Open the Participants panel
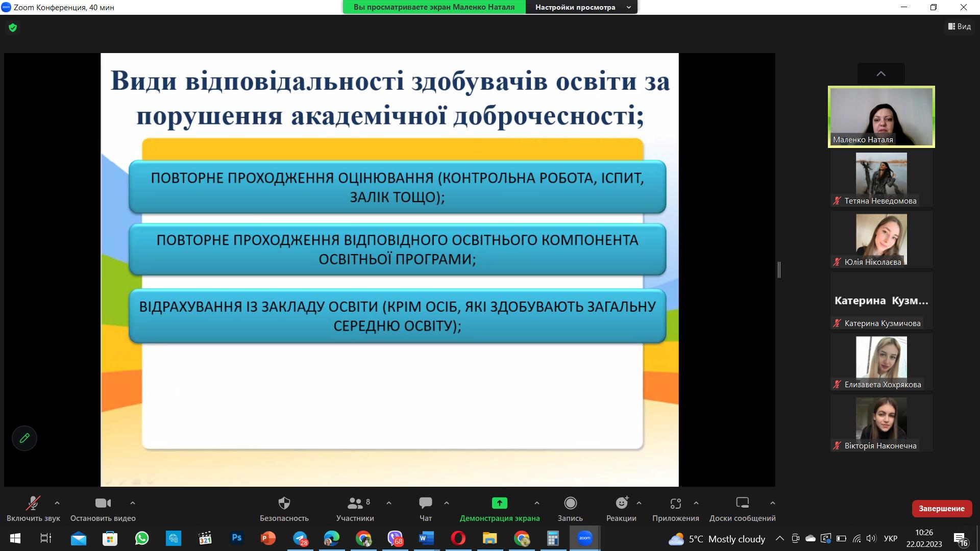 click(355, 504)
